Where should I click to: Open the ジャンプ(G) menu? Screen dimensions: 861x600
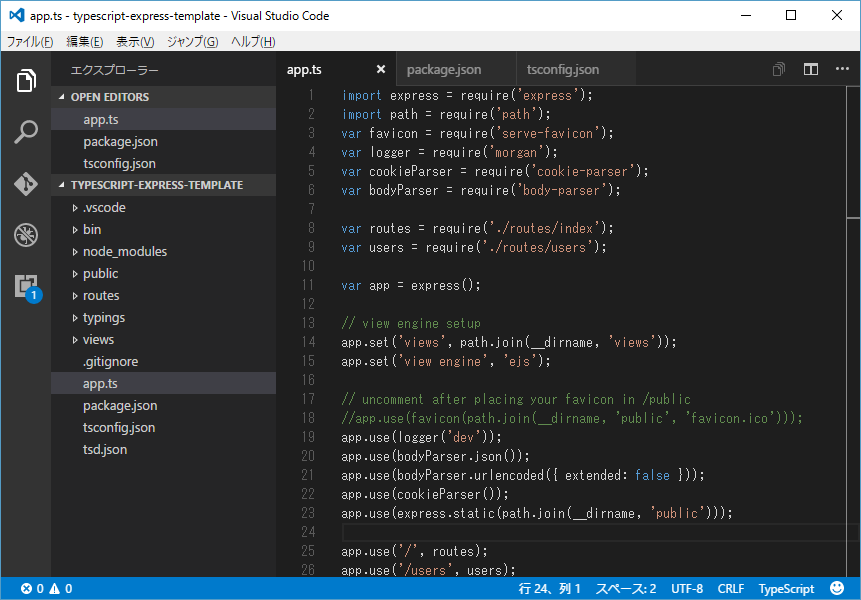(x=192, y=42)
